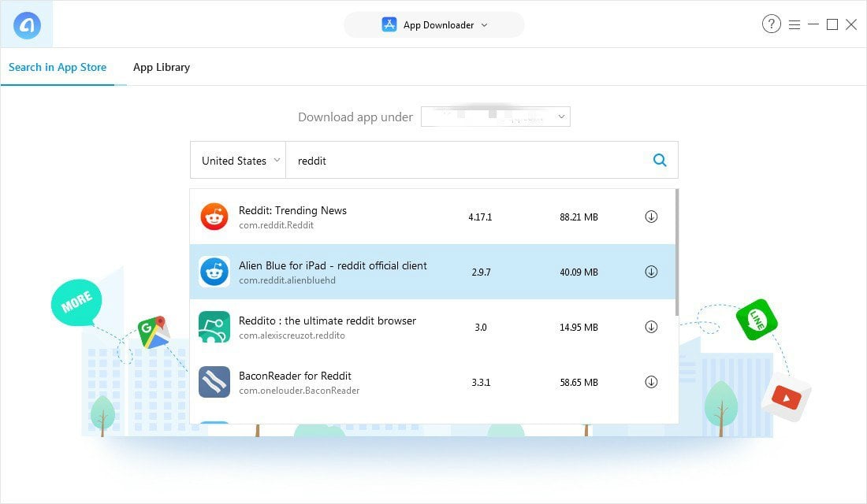The width and height of the screenshot is (867, 504).
Task: Download Alien Blue for iPad app
Action: (651, 272)
